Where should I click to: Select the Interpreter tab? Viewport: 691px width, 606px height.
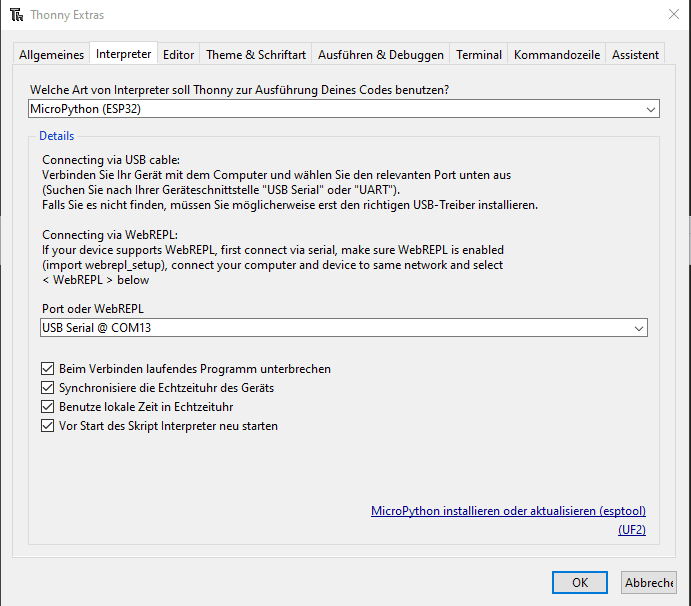click(124, 54)
